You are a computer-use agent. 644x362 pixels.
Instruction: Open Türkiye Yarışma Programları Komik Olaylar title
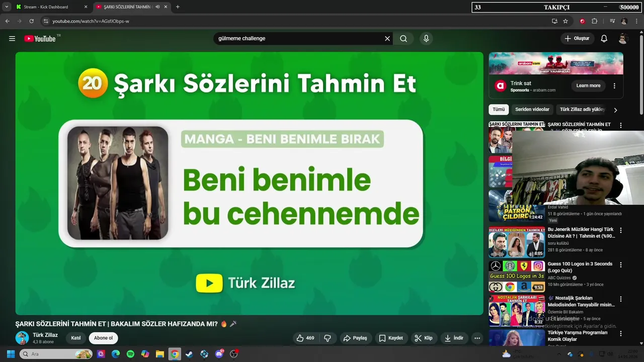578,336
